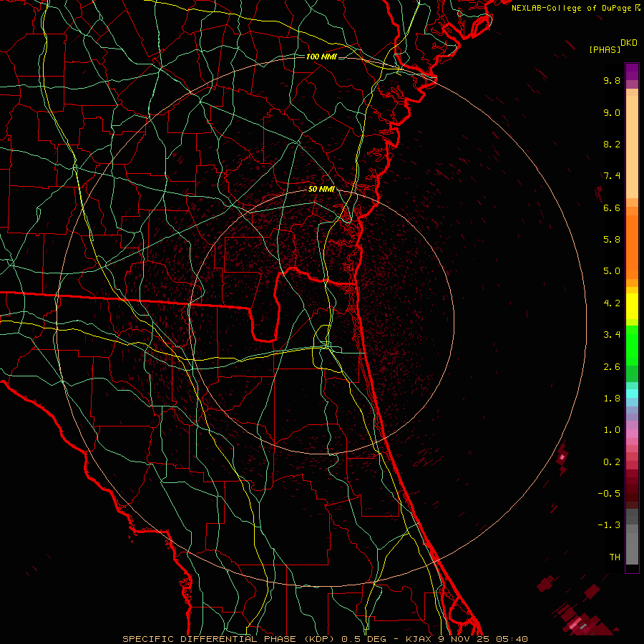Screen dimensions: 644x644
Task: Click the 5.0 scale value
Action: 612,271
